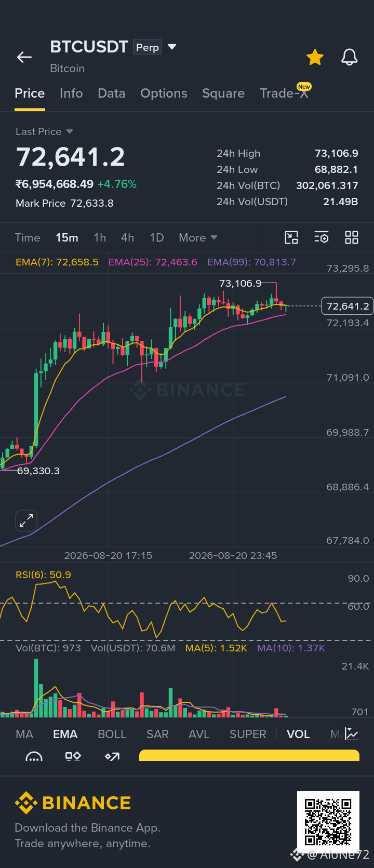
Task: Select the 1h chart interval
Action: pos(100,238)
